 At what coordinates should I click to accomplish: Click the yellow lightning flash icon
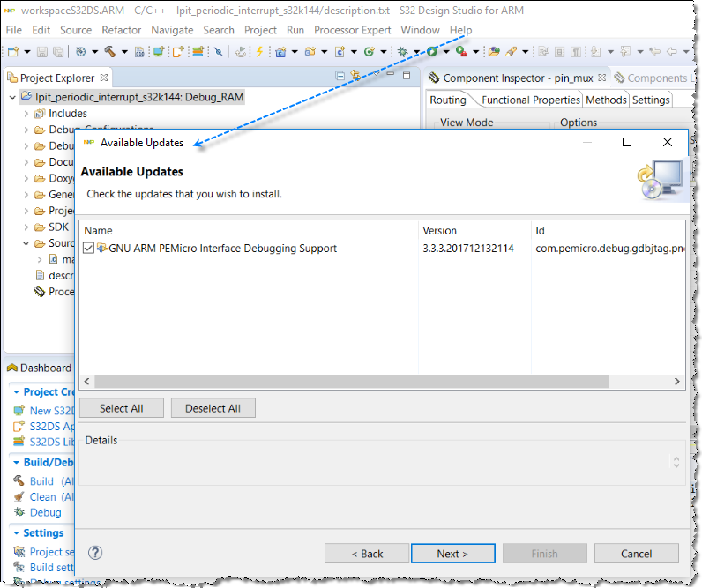[x=259, y=52]
